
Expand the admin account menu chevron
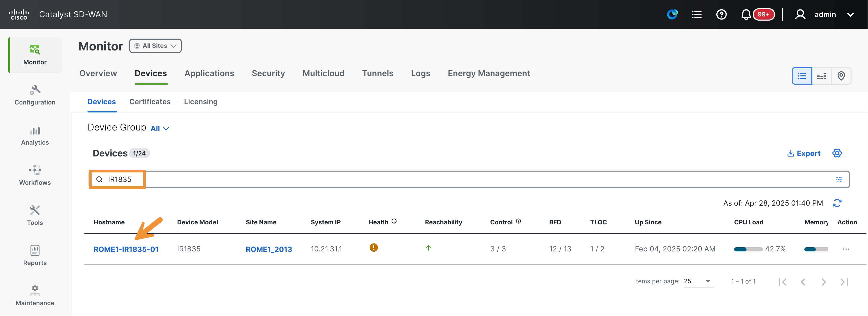850,15
